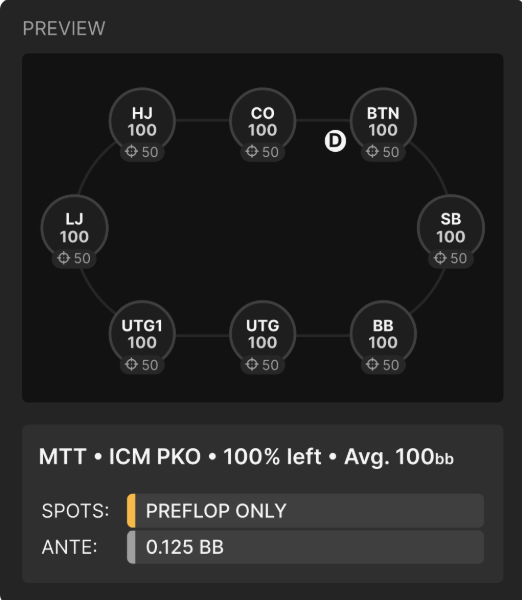Viewport: 522px width, 600px height.
Task: Click the bounty crosshair icon under CO
Action: pyautogui.click(x=251, y=152)
